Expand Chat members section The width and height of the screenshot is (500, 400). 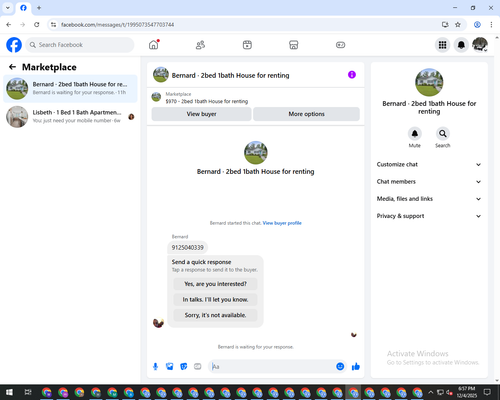tap(429, 182)
